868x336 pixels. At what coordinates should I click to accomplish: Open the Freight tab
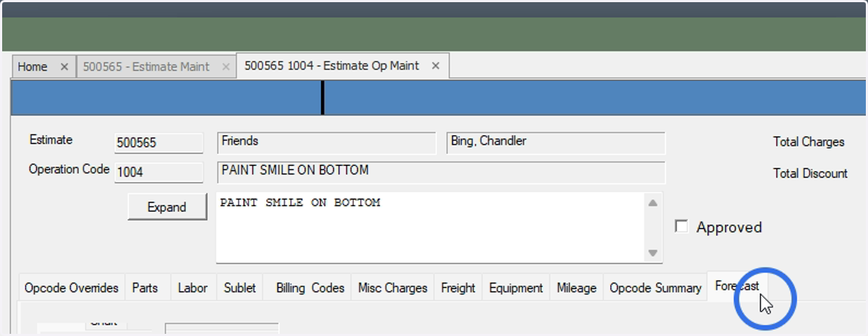pyautogui.click(x=459, y=288)
